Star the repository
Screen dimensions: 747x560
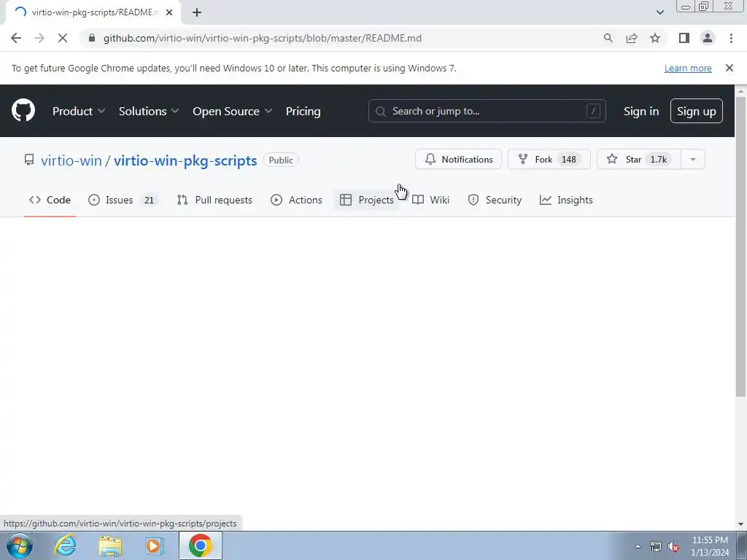[x=639, y=159]
